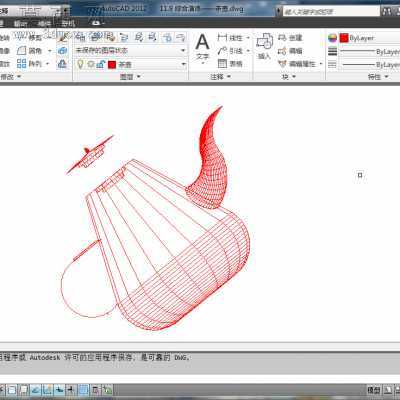Click the binoculars search icon
The image size is (400, 400).
[x=387, y=11]
